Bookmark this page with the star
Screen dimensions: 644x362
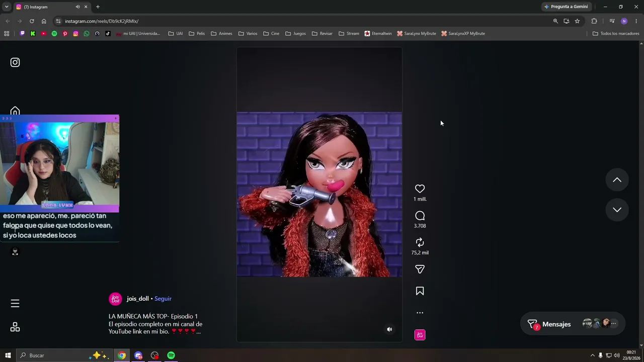click(x=577, y=21)
